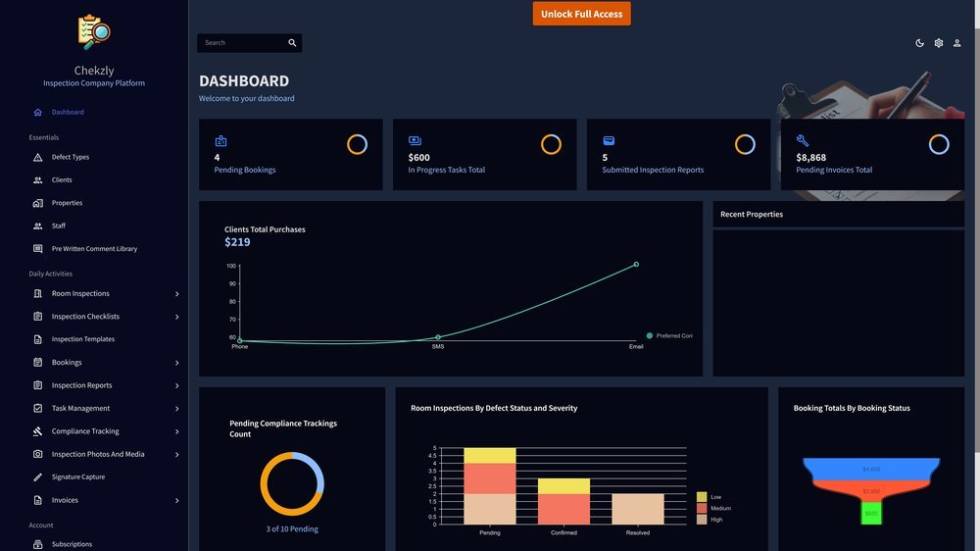980x551 pixels.
Task: Click the Unlock Full Access button
Action: click(x=581, y=14)
